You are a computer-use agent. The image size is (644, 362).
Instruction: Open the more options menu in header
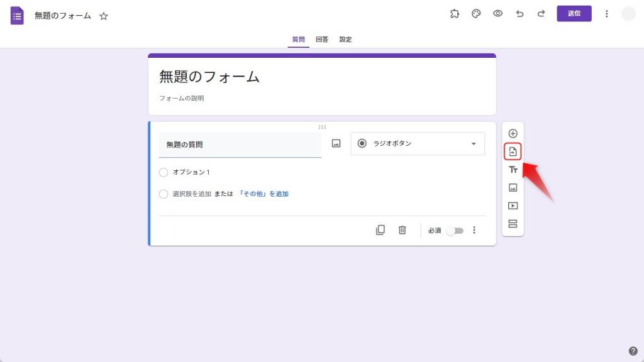[x=607, y=14]
